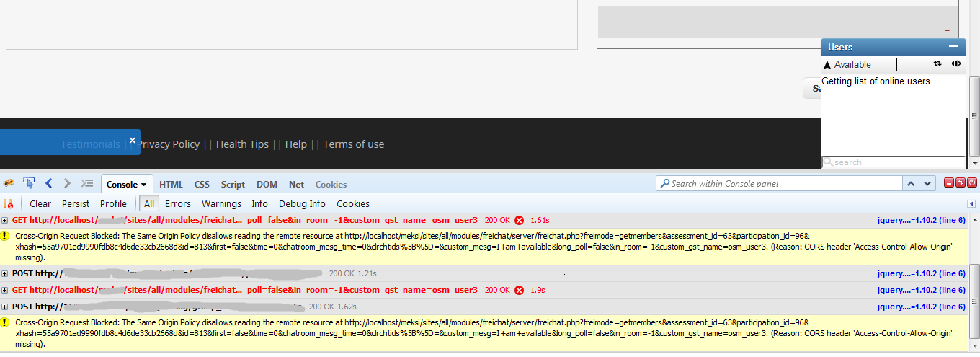The width and height of the screenshot is (980, 357).
Task: Open the Health Tips footer link
Action: click(242, 144)
